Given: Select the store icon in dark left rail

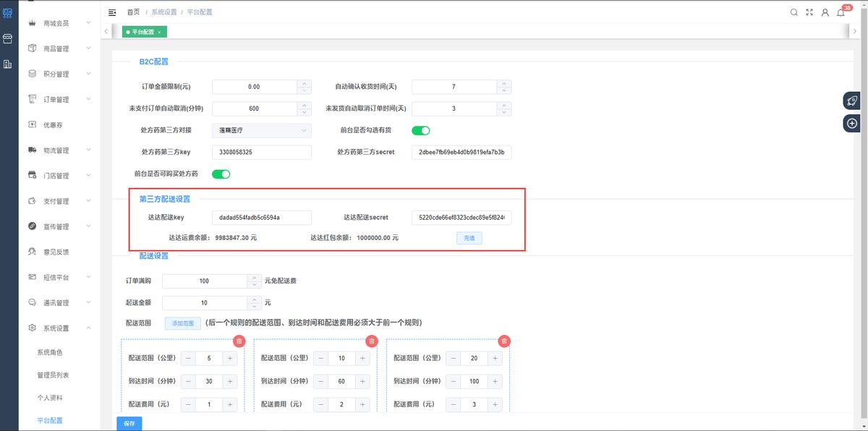Looking at the screenshot, I should coord(8,38).
